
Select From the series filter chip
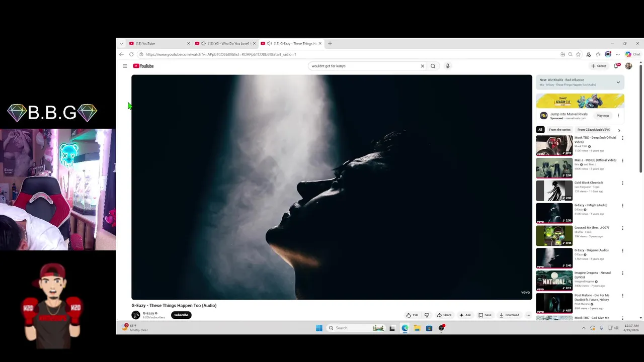click(560, 130)
